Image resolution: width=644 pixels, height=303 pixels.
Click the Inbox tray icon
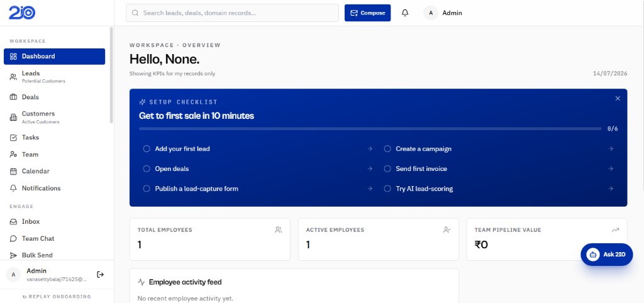coord(13,221)
